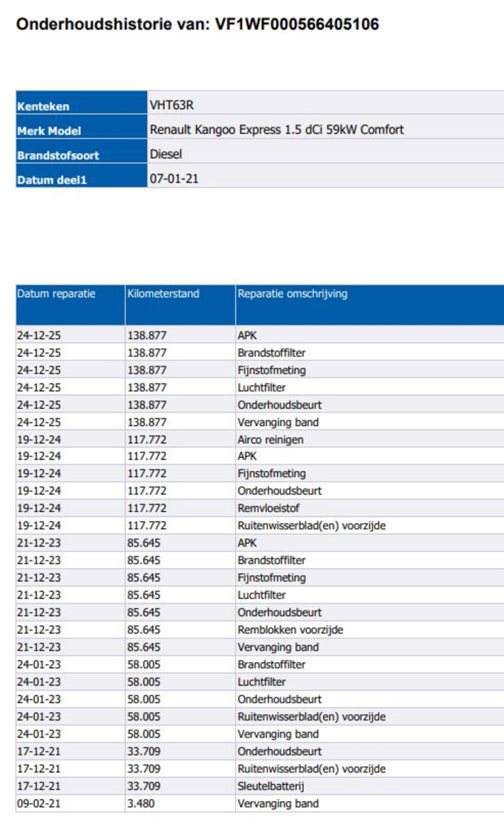Click the Onderhoudshistorie title with VIN number

[x=197, y=24]
